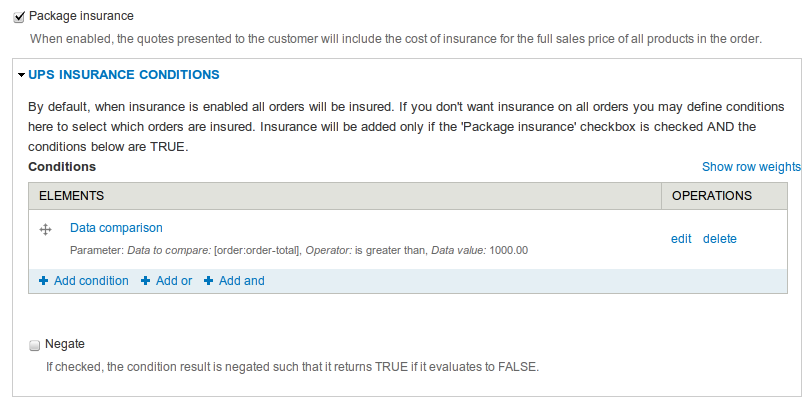Click the Add or link text
The width and height of the screenshot is (810, 405).
(174, 281)
